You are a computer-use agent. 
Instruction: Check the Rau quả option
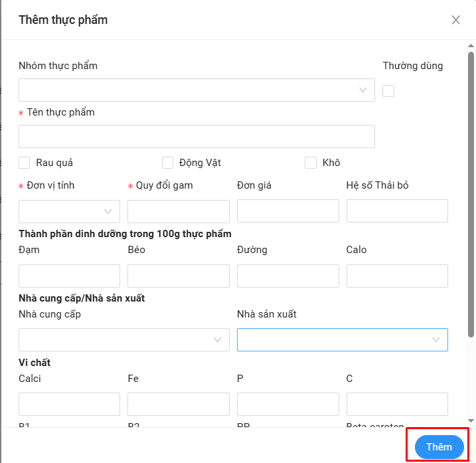[x=25, y=163]
